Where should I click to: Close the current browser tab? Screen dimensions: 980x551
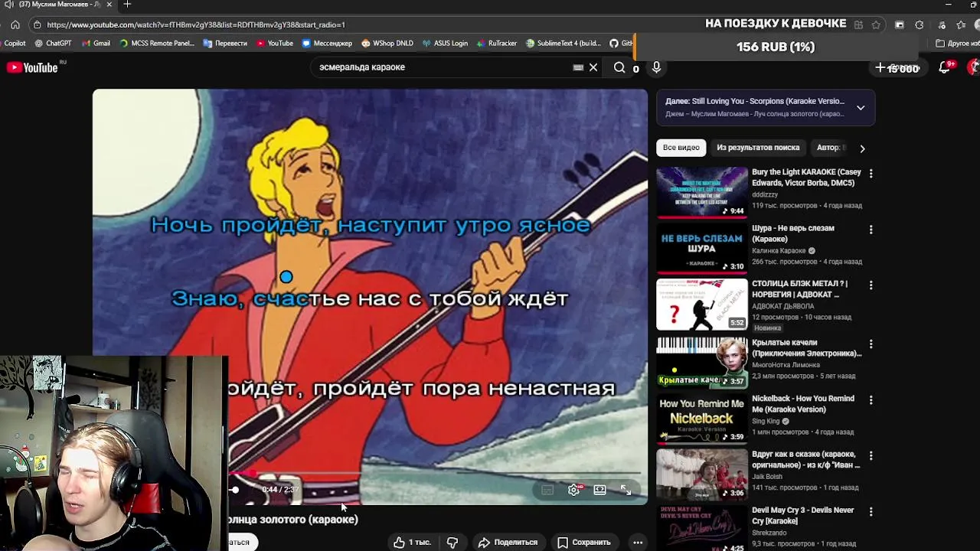tap(109, 5)
